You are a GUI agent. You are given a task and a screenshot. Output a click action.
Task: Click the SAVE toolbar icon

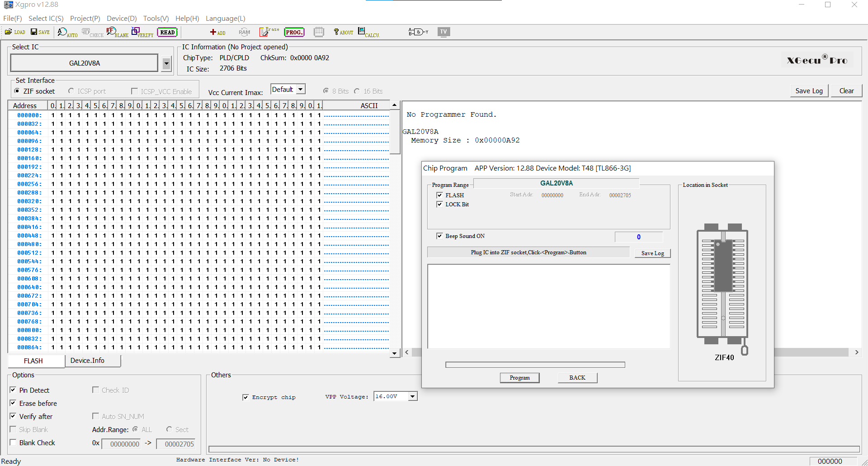tap(40, 32)
